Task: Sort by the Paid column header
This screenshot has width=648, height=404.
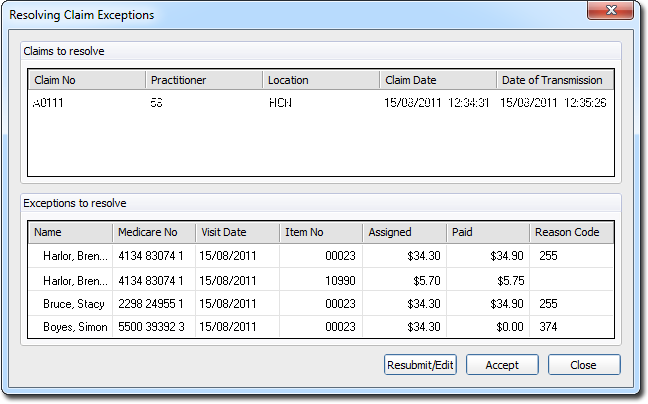Action: [x=487, y=232]
